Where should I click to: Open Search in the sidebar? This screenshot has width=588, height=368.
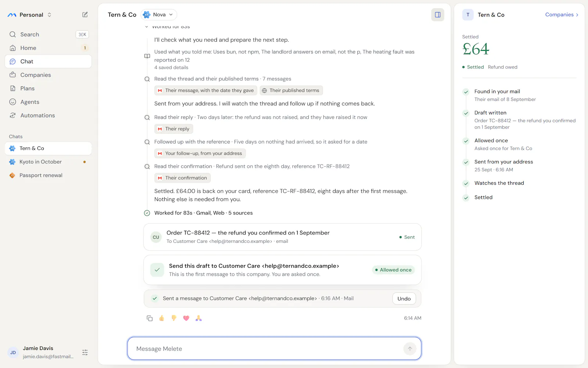48,34
